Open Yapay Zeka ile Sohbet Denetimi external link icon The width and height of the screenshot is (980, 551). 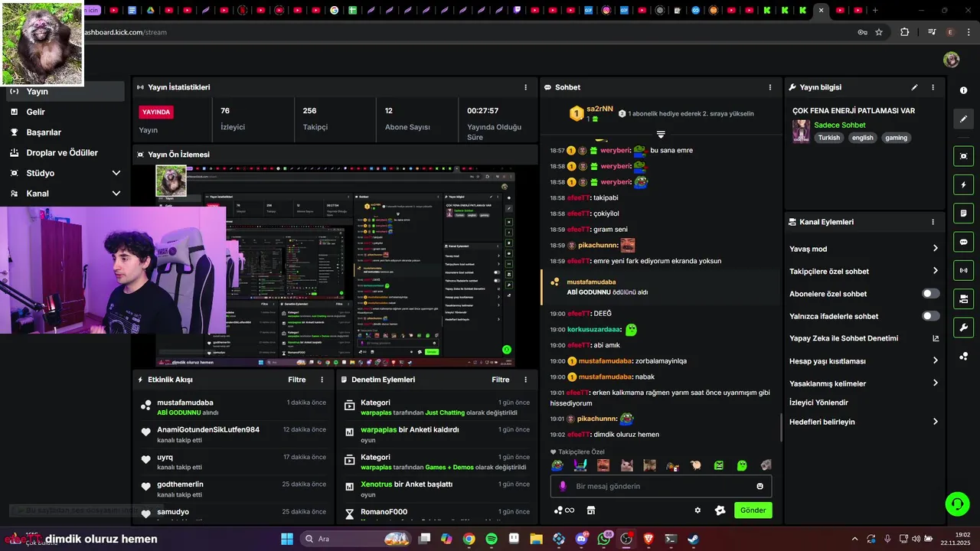(936, 338)
